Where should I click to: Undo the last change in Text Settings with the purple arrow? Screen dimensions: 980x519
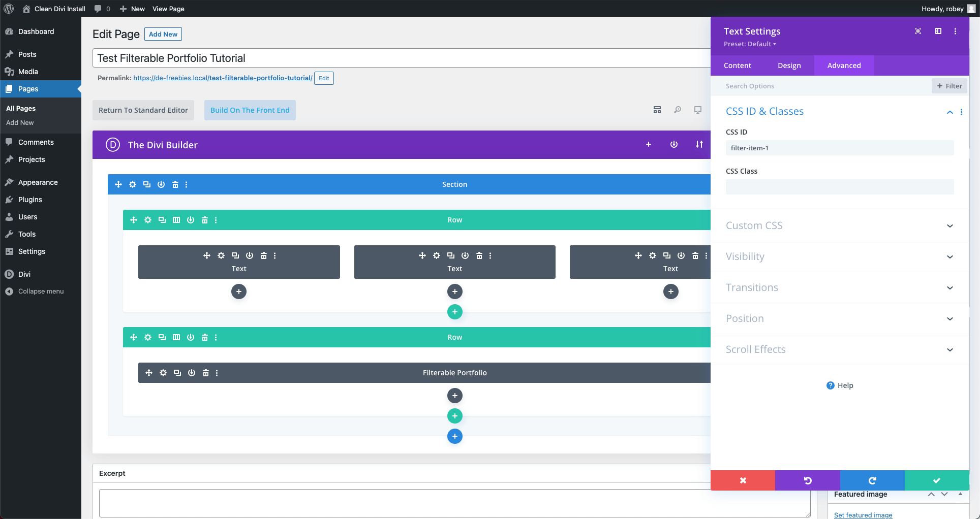pos(808,480)
